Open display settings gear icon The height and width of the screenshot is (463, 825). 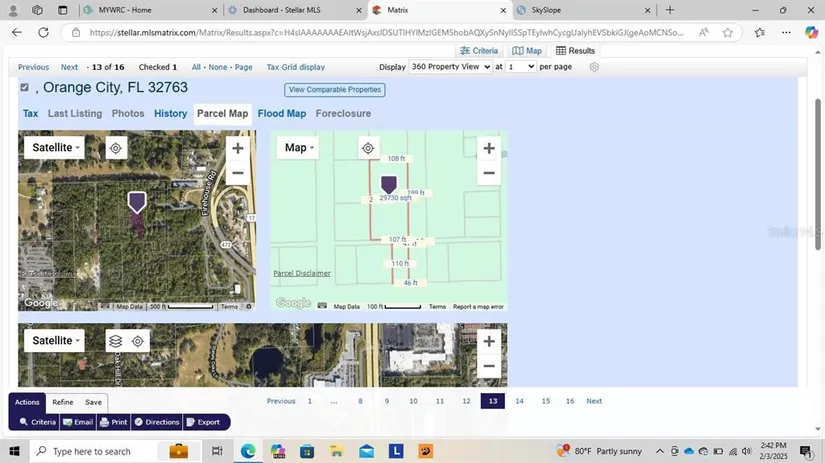tap(594, 67)
